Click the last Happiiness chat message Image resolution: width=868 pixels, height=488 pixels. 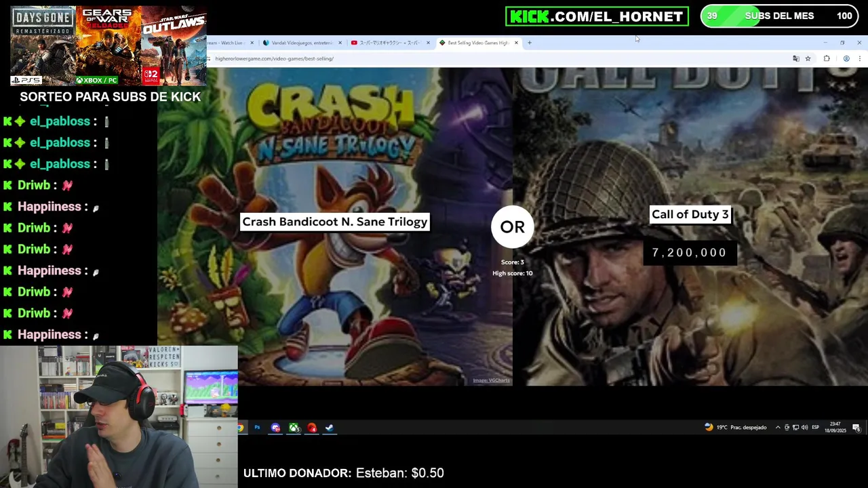point(52,334)
